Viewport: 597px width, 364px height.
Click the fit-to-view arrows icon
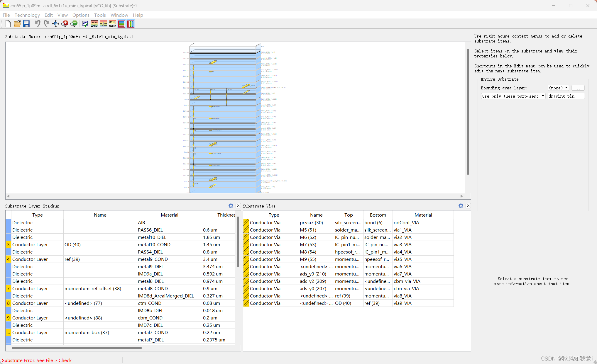(x=55, y=24)
